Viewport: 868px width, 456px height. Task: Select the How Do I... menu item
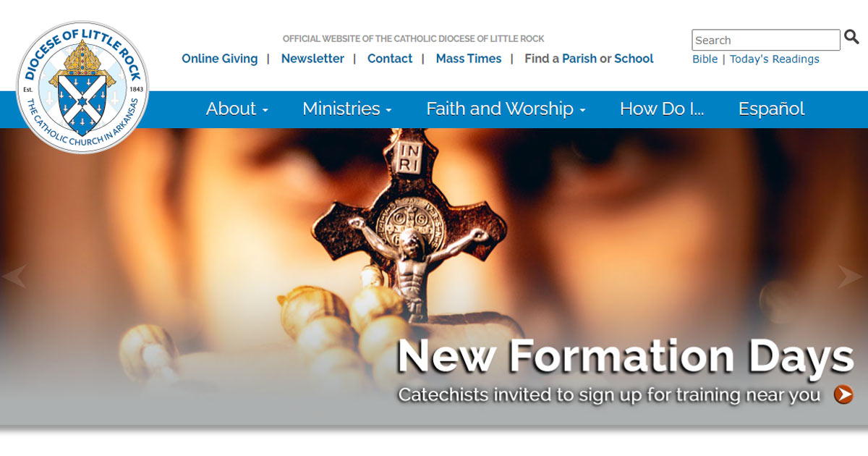(x=662, y=109)
